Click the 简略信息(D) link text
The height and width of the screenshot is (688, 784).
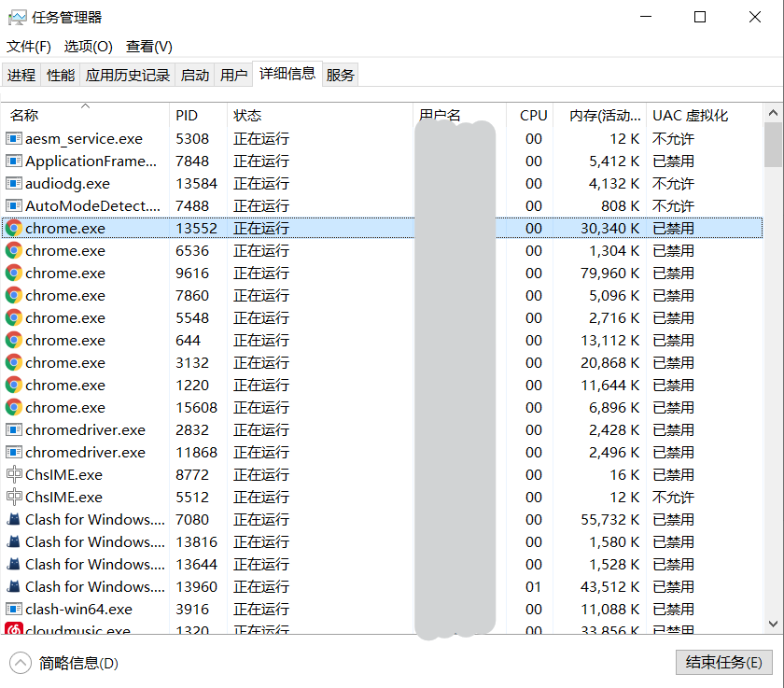78,663
